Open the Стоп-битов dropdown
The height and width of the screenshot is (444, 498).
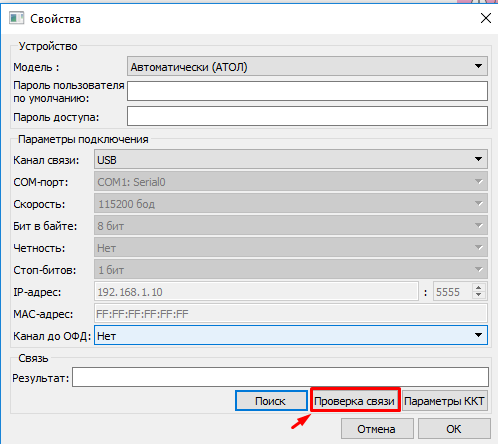(291, 269)
